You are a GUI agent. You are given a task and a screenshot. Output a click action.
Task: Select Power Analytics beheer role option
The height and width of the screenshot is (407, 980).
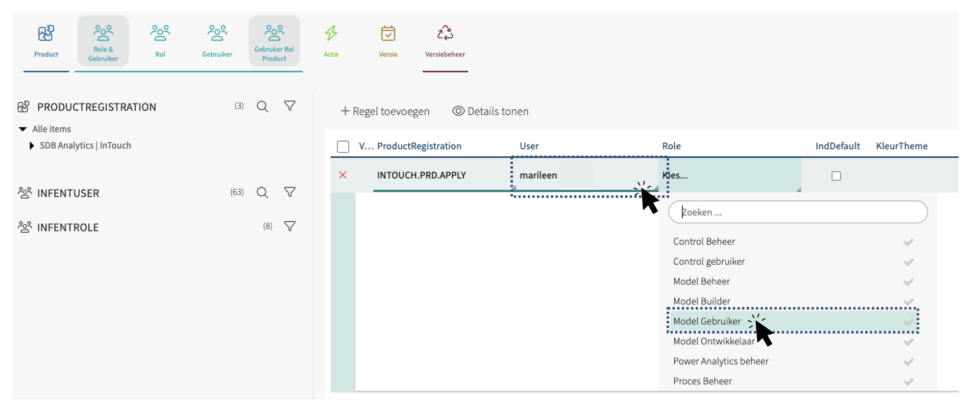point(721,361)
